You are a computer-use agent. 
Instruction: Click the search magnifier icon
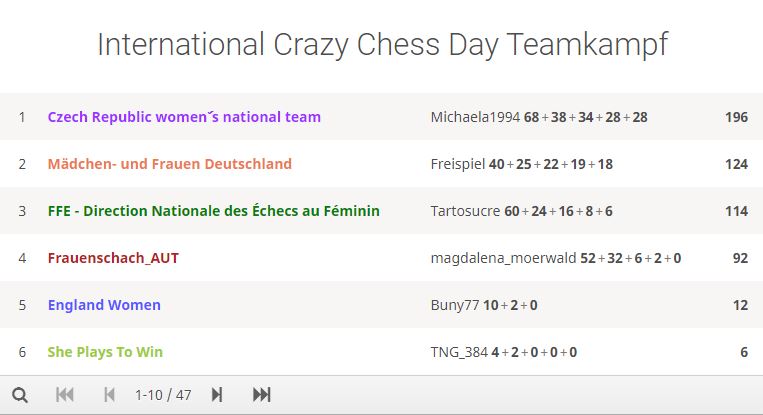click(x=20, y=395)
